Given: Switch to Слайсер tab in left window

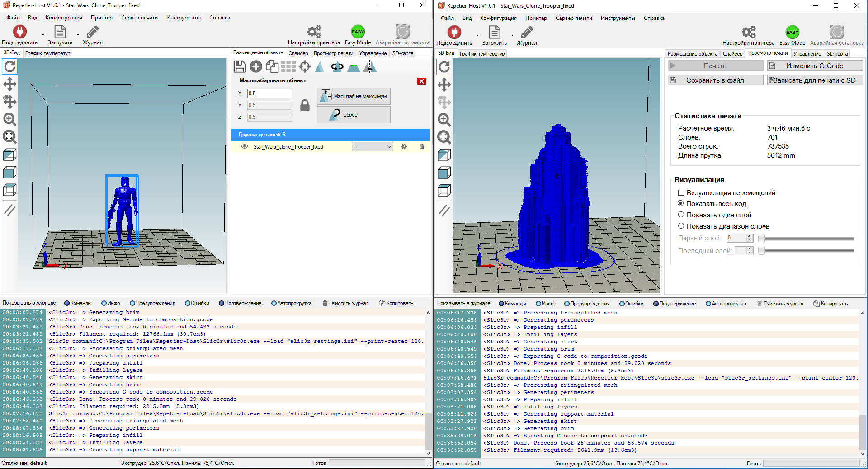Looking at the screenshot, I should tap(298, 53).
